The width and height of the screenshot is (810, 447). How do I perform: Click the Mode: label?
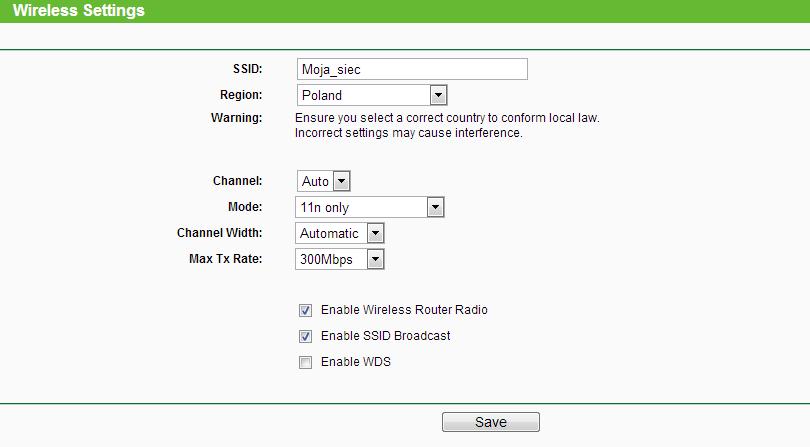(x=245, y=207)
